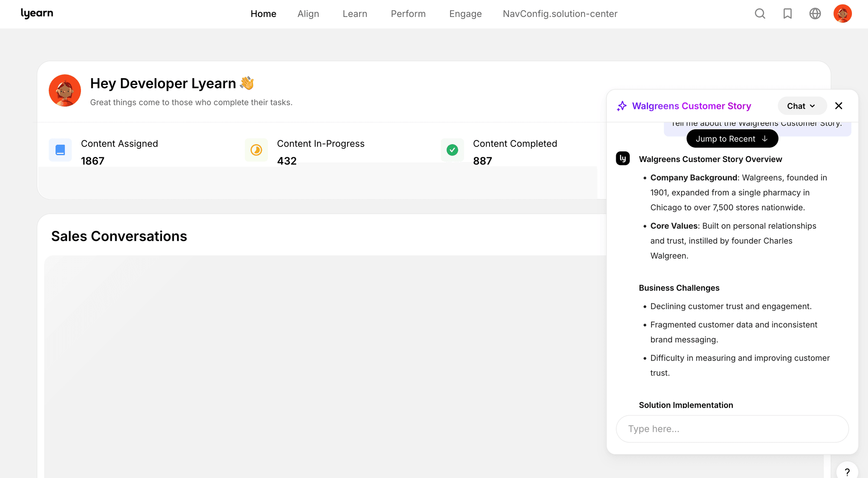Open the Learn menu
The image size is (868, 478).
355,14
